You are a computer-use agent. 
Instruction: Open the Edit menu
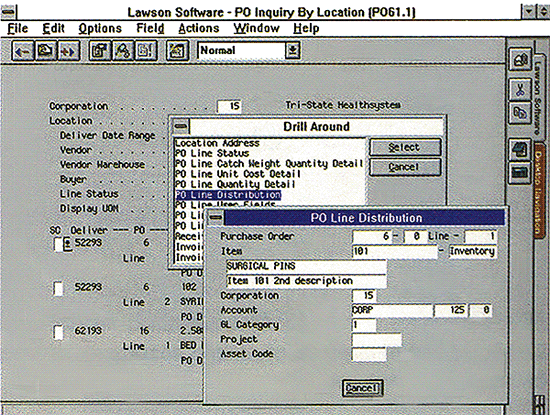(53, 28)
